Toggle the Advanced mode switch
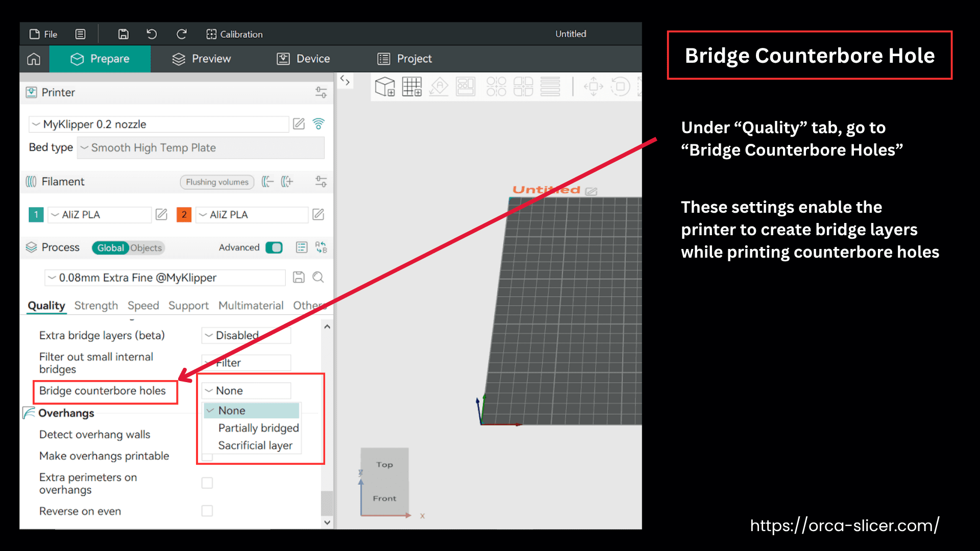This screenshot has width=980, height=551. point(274,247)
